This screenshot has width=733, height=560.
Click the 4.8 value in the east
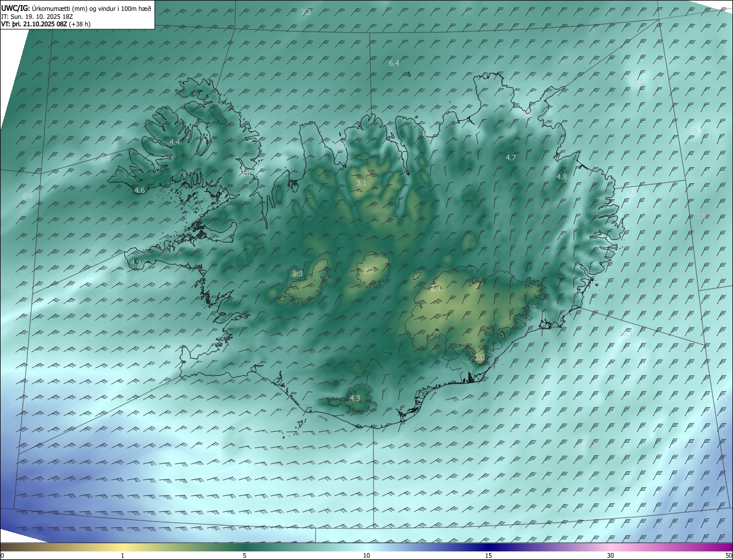[x=562, y=177]
